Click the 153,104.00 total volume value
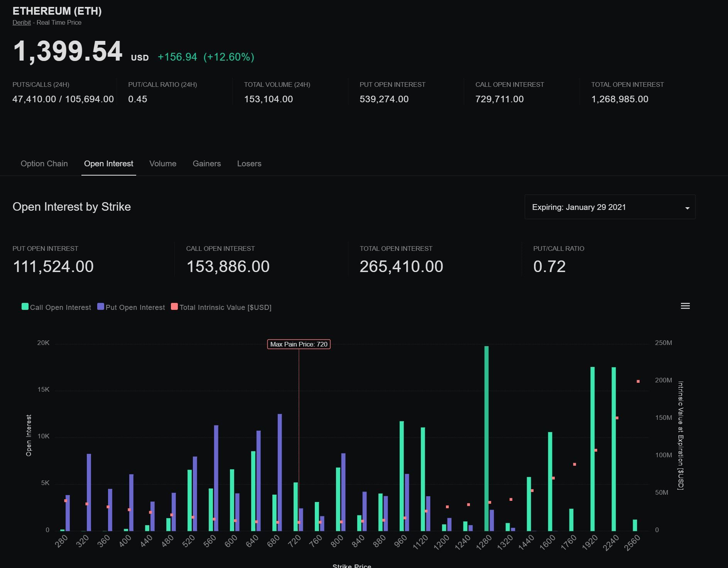Screen dimensions: 728x568 (x=269, y=99)
